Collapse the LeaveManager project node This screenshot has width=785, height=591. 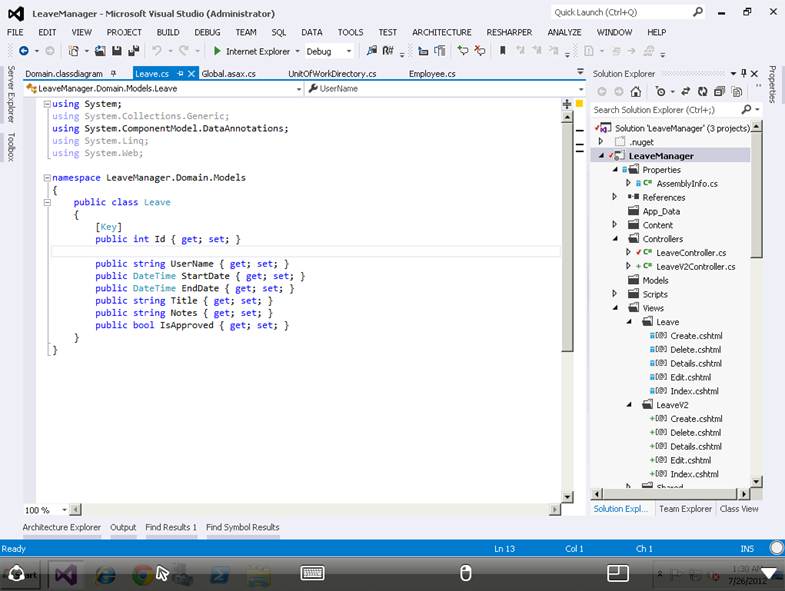[x=601, y=156]
